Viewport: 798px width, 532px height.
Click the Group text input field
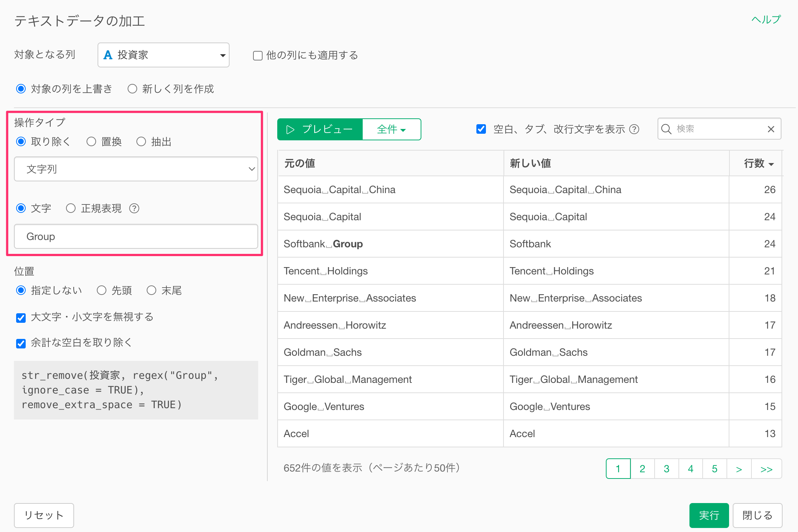[136, 236]
